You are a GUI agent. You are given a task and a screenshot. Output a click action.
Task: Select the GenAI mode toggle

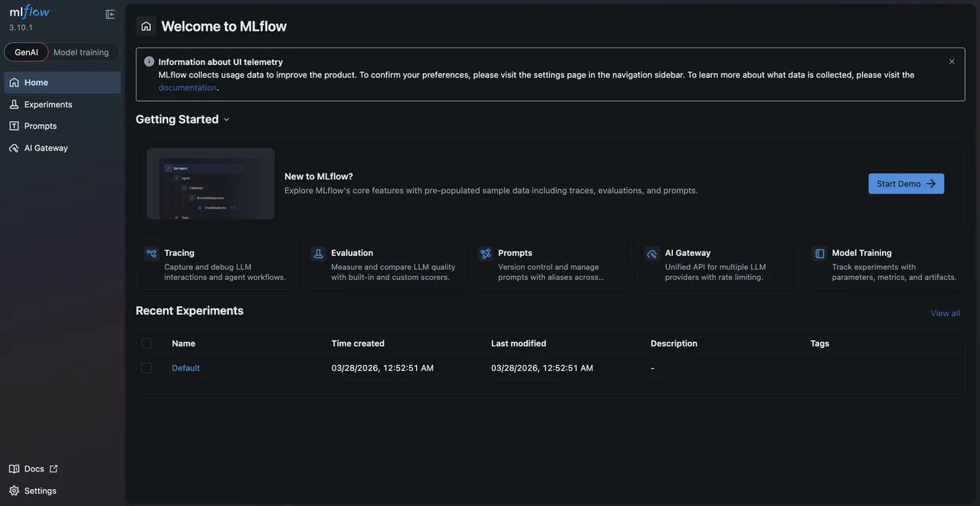coord(26,52)
